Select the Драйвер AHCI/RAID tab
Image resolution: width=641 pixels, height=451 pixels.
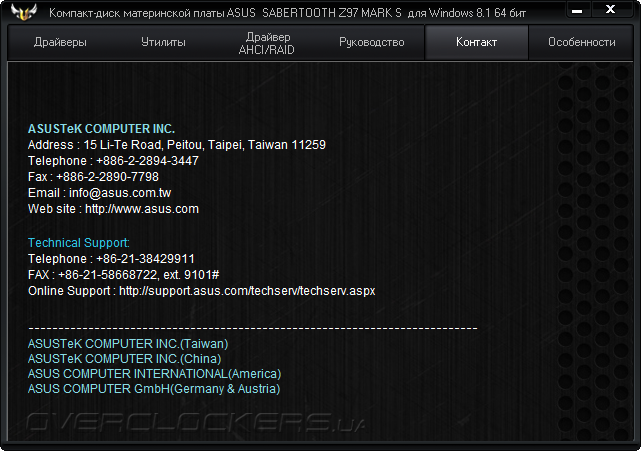point(267,43)
